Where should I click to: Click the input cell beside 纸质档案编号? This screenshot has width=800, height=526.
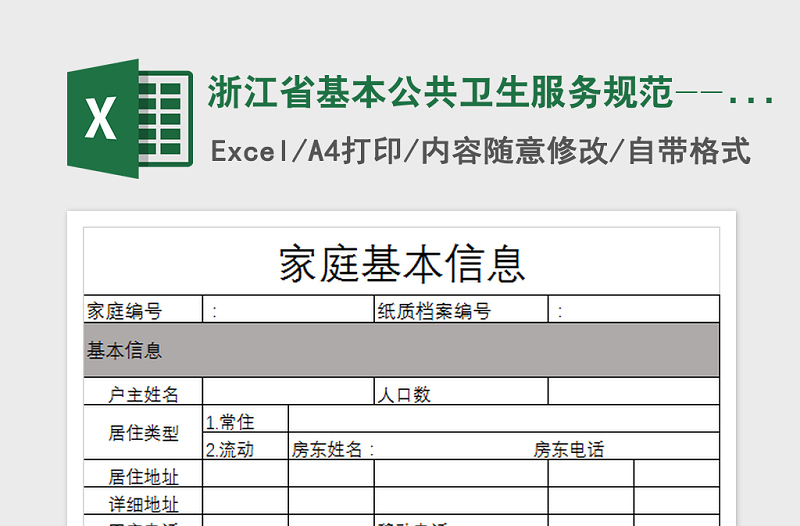point(634,309)
